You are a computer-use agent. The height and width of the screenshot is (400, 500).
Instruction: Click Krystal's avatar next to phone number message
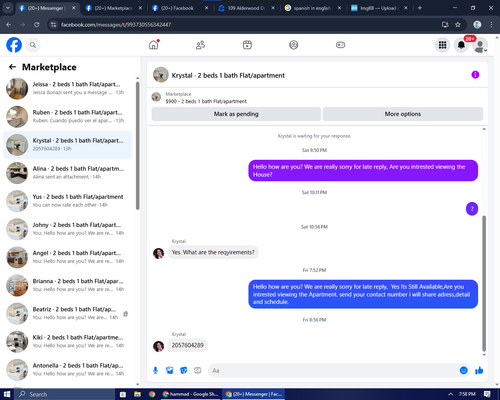click(x=158, y=346)
